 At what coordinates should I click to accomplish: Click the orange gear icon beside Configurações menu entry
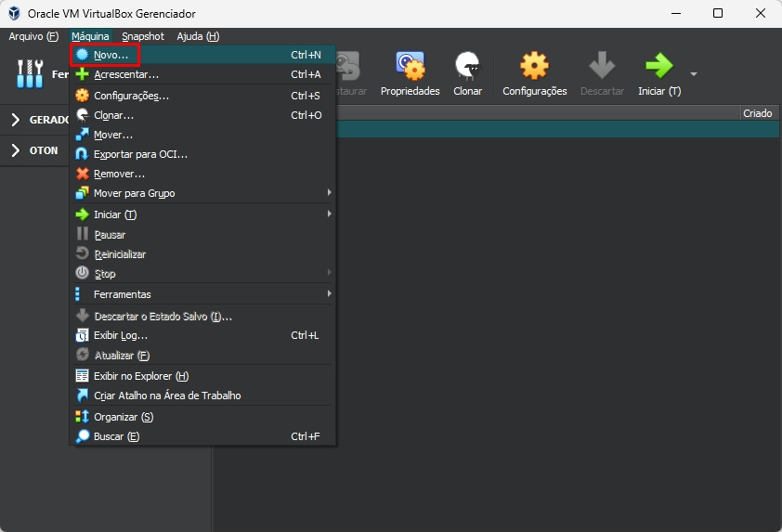click(83, 96)
